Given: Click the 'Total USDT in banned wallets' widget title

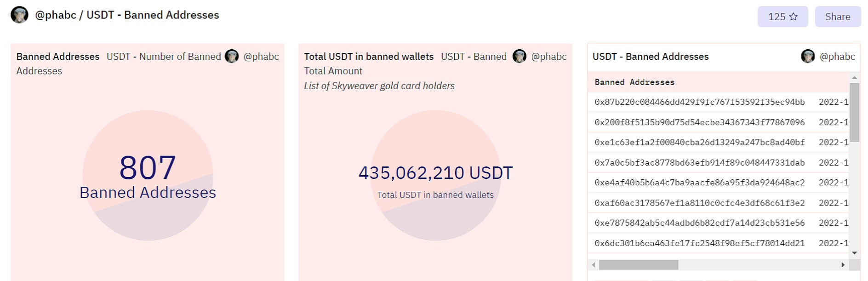Looking at the screenshot, I should pos(368,57).
